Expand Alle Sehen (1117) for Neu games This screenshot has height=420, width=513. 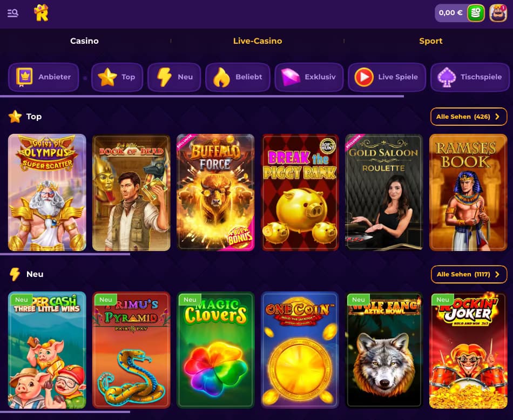(x=469, y=274)
